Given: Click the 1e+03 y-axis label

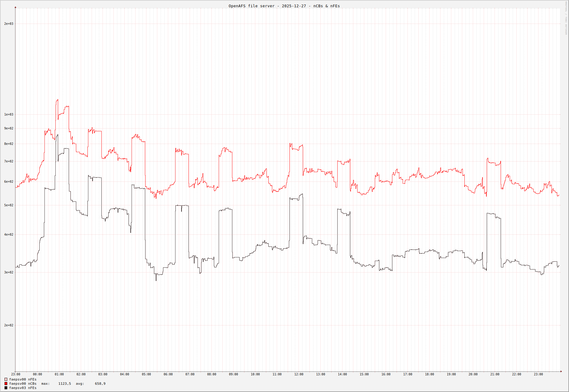Looking at the screenshot, I should point(8,114).
